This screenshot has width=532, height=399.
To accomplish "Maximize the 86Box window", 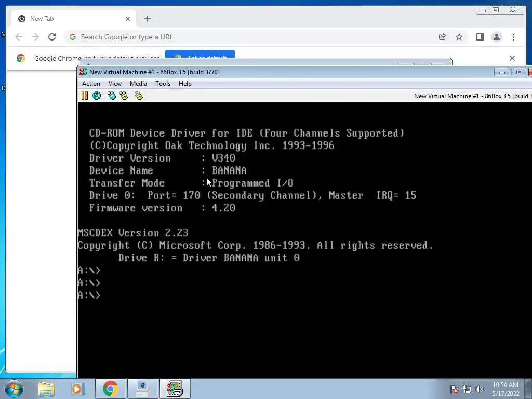I will coord(519,72).
